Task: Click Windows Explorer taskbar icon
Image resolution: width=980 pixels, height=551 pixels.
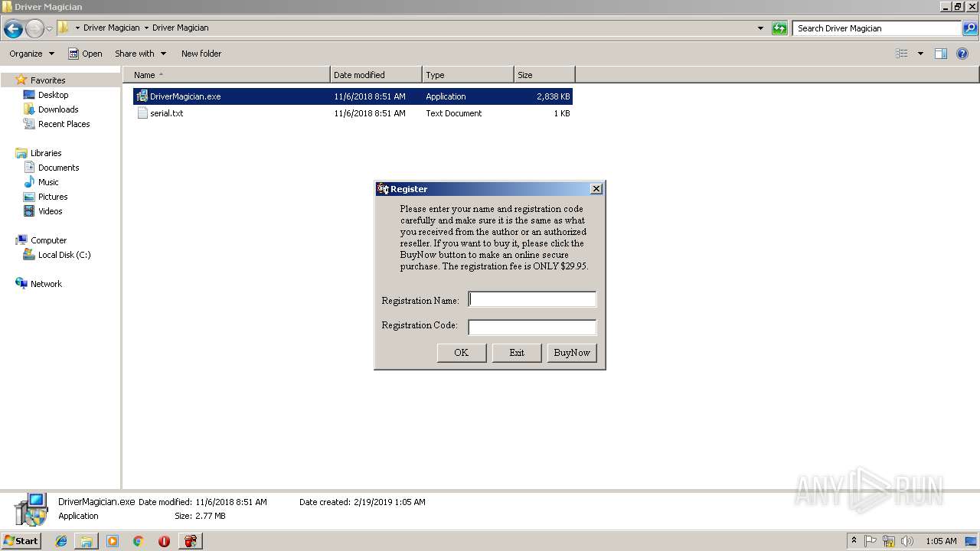Action: click(87, 541)
